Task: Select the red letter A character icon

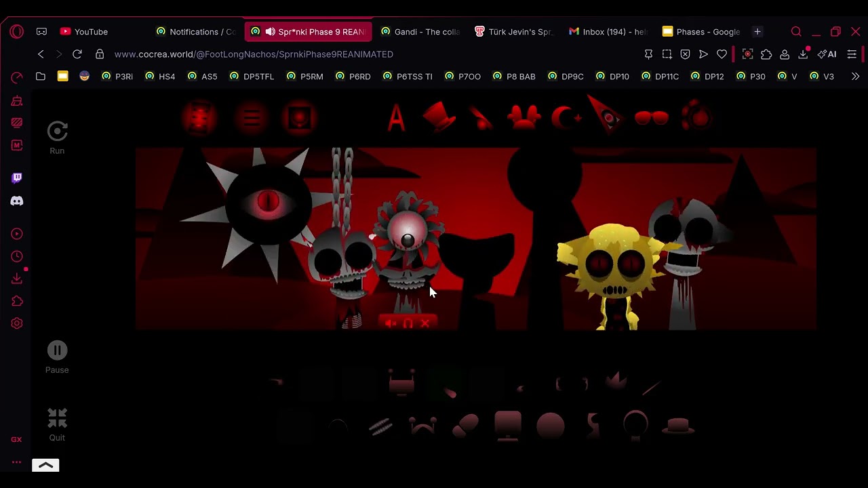Action: click(x=396, y=118)
